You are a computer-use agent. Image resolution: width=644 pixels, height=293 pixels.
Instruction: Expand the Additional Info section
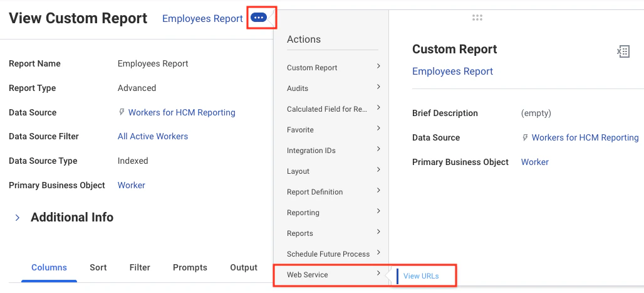(x=18, y=217)
